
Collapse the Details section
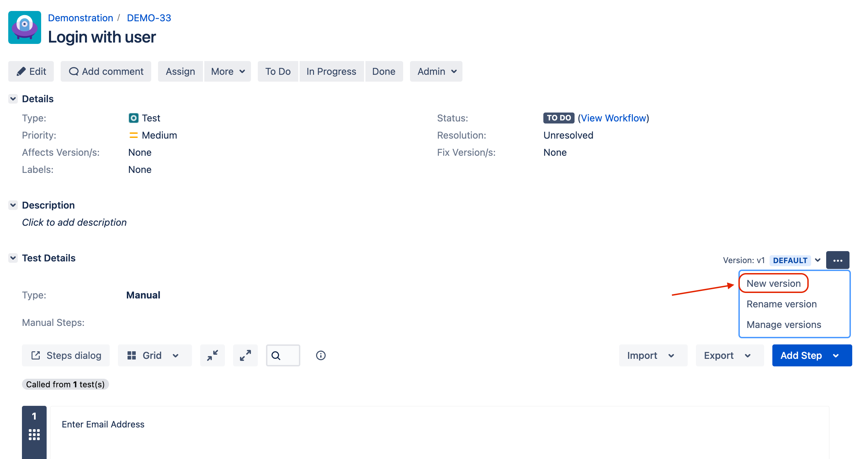pos(13,99)
